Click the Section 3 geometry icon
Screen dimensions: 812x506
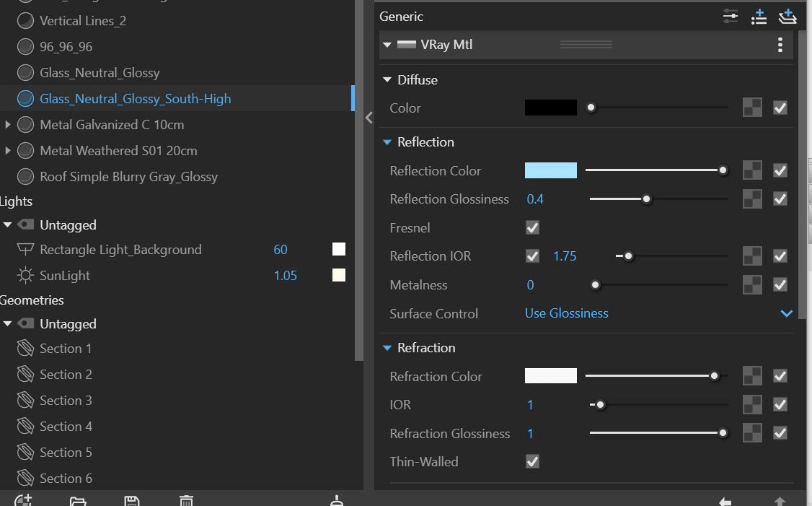[x=25, y=400]
